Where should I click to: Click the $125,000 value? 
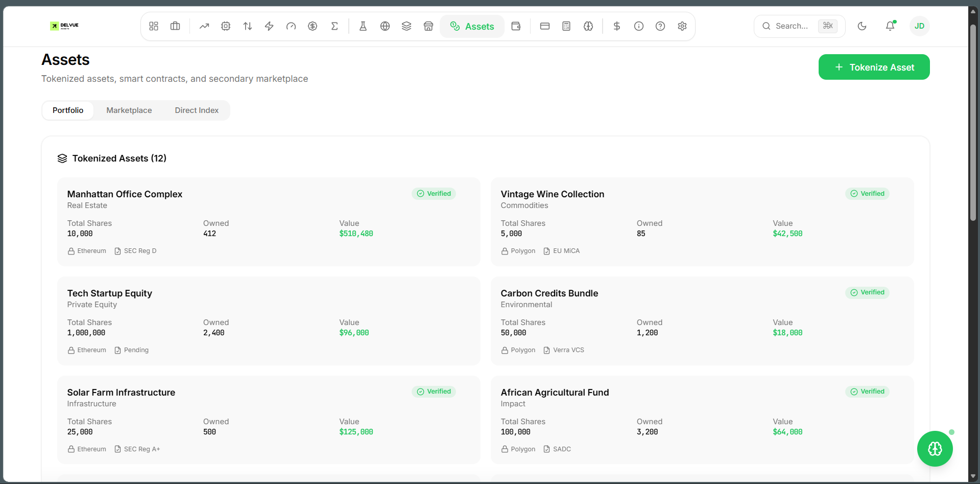point(356,432)
